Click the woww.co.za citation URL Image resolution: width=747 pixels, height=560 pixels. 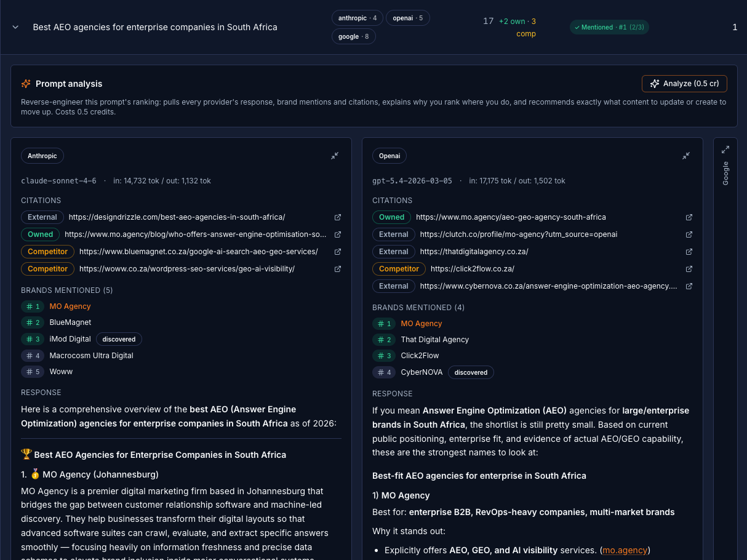pos(187,269)
